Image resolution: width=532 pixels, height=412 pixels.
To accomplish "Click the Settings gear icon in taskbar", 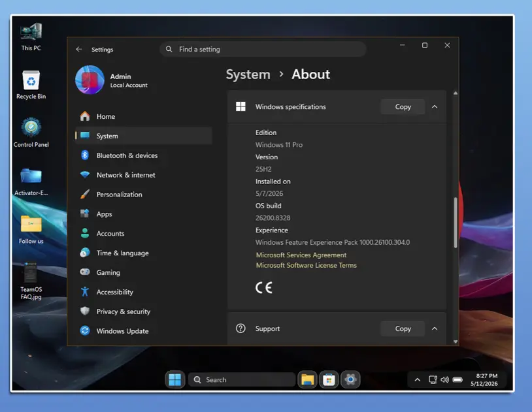I will [x=350, y=379].
